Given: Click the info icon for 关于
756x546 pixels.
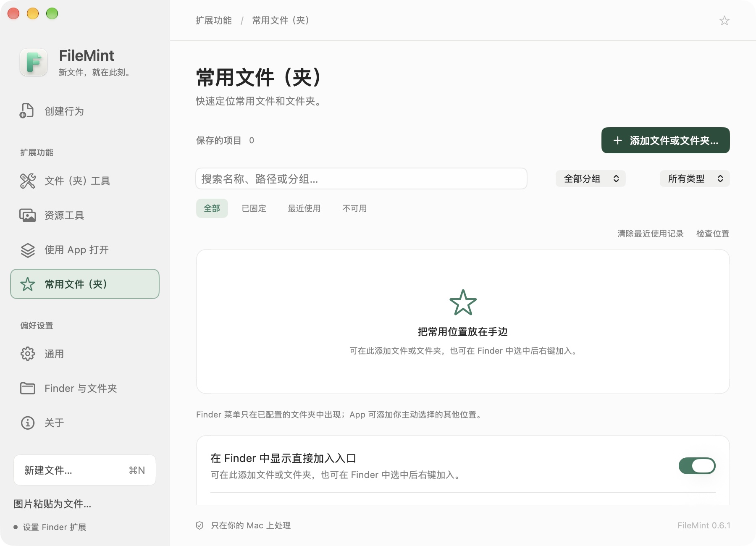Looking at the screenshot, I should click(28, 423).
